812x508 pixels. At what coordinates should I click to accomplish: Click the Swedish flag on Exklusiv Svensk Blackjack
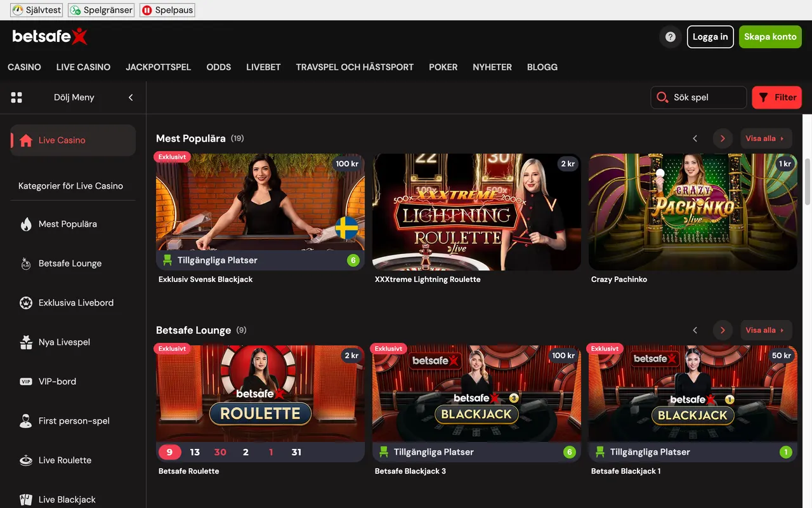coord(346,227)
